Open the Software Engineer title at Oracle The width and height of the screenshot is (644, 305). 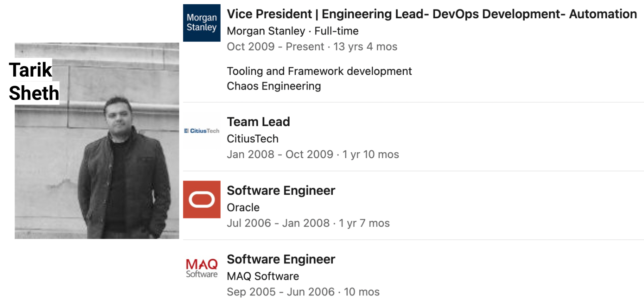click(x=281, y=191)
